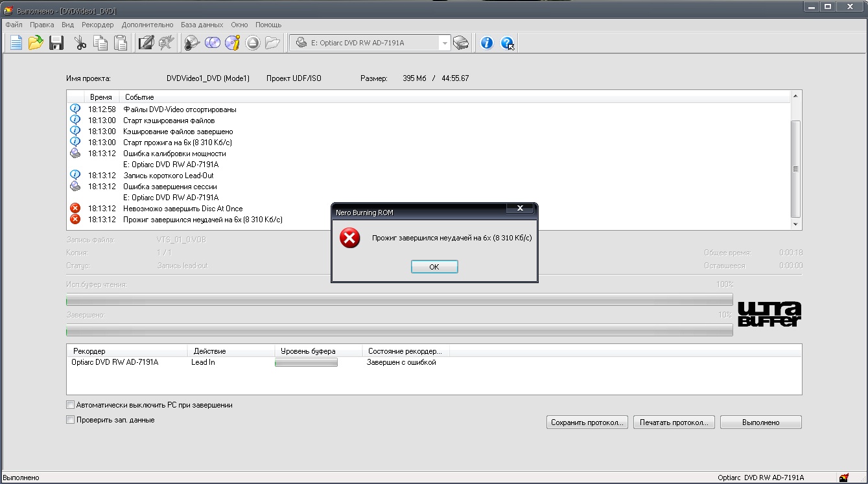This screenshot has height=484, width=868.
Task: Click 'Сохранить протокол...' button
Action: pyautogui.click(x=587, y=422)
